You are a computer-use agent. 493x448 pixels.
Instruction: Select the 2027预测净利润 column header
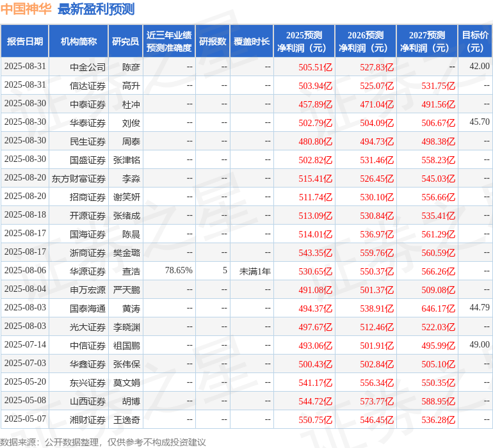(427, 41)
